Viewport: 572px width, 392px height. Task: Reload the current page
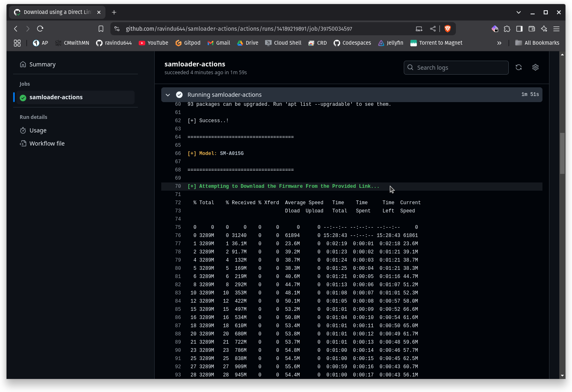pos(40,29)
